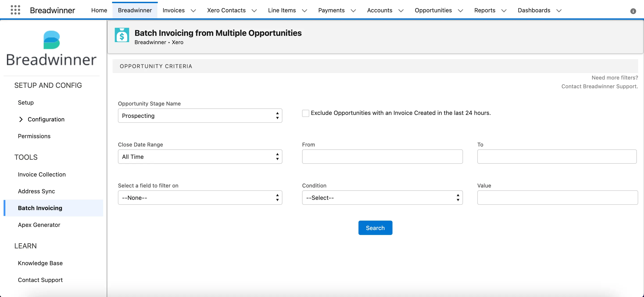Expand the Payments tab chevron
Screen dimensions: 644x297
[x=353, y=11]
